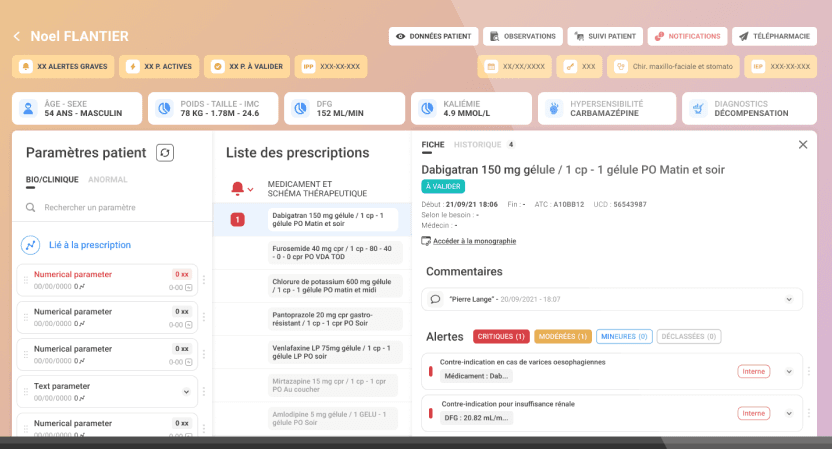Viewport: 832px width, 449px height.
Task: Click the Chir. maxillo-faciale et stomato chip
Action: 673,66
